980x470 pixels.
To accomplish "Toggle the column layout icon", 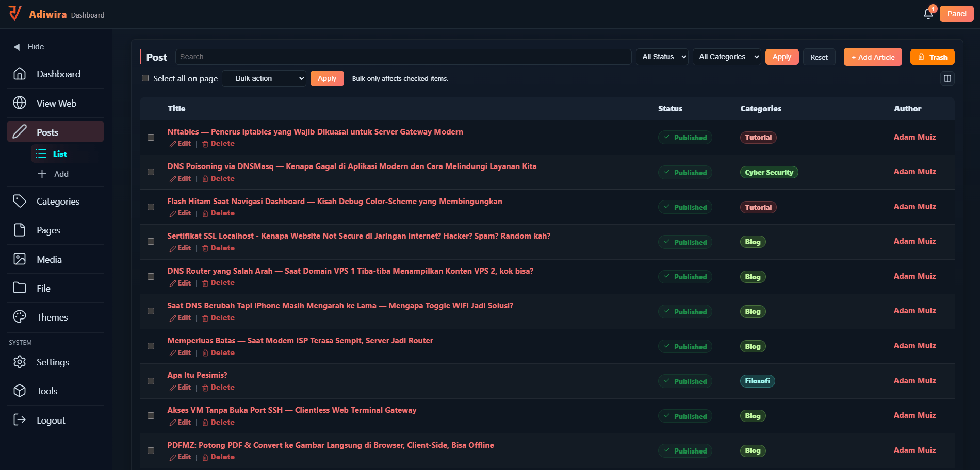I will [948, 78].
